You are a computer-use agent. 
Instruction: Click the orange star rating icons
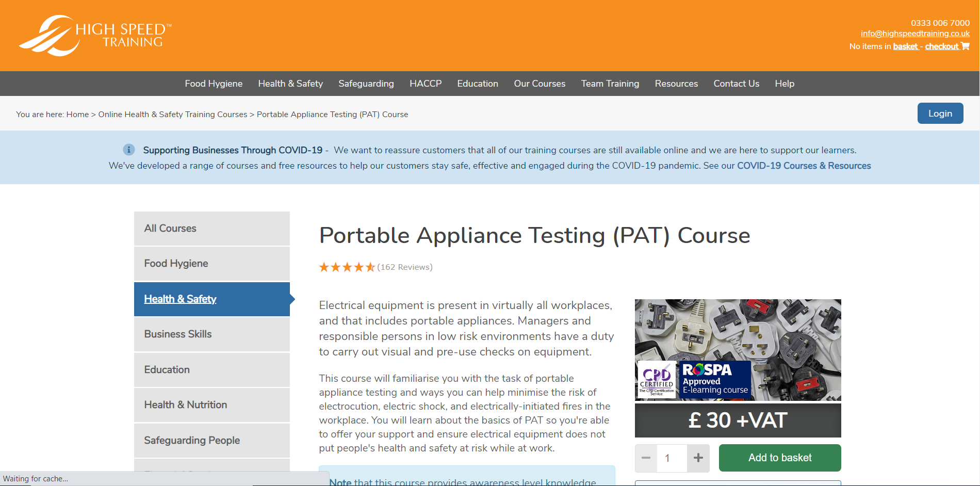click(x=347, y=267)
